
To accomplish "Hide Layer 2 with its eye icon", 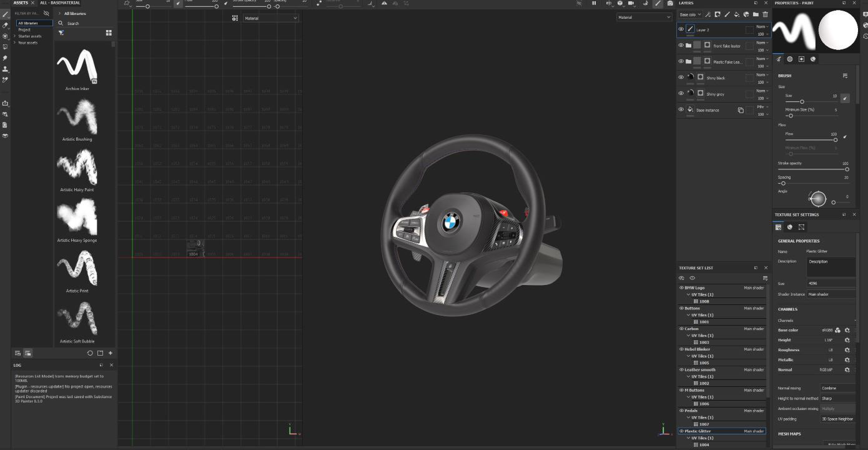I will [681, 29].
